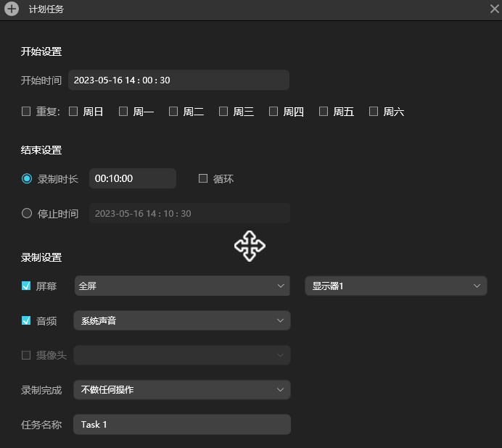This screenshot has width=502, height=448.
Task: Toggle the 摄像头 camera checkbox
Action: pyautogui.click(x=26, y=355)
